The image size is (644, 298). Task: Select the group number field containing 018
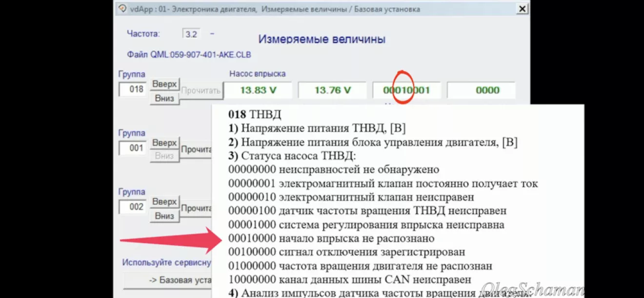click(x=133, y=89)
